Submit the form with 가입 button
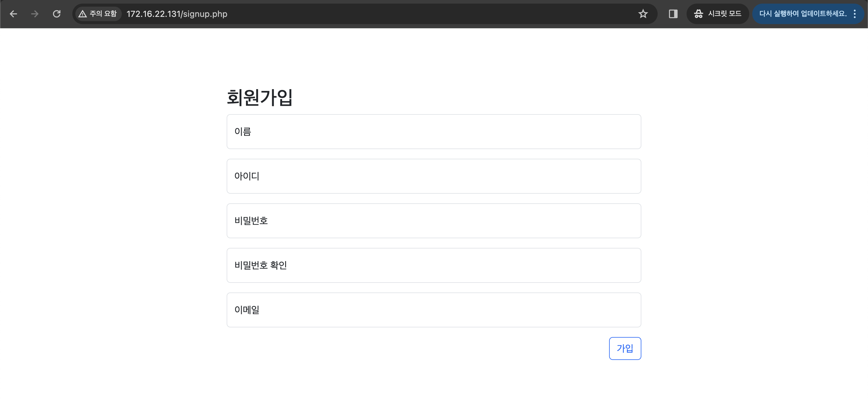The height and width of the screenshot is (403, 868). coord(625,348)
